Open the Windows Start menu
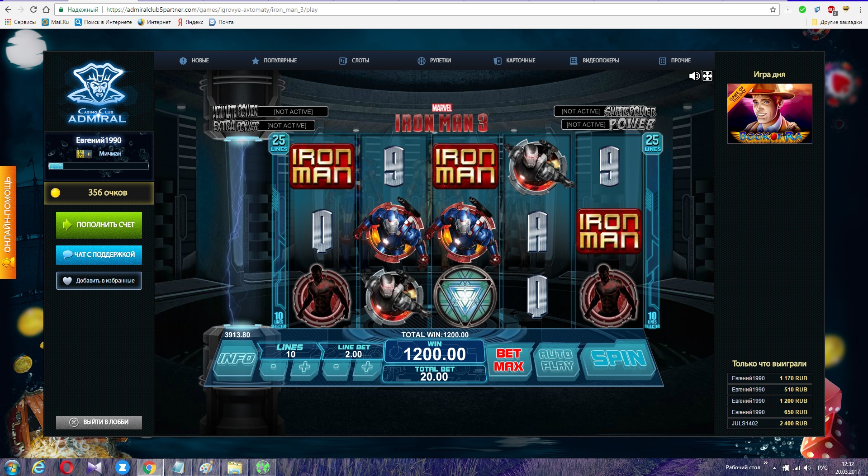Image resolution: width=868 pixels, height=476 pixels. coord(12,467)
